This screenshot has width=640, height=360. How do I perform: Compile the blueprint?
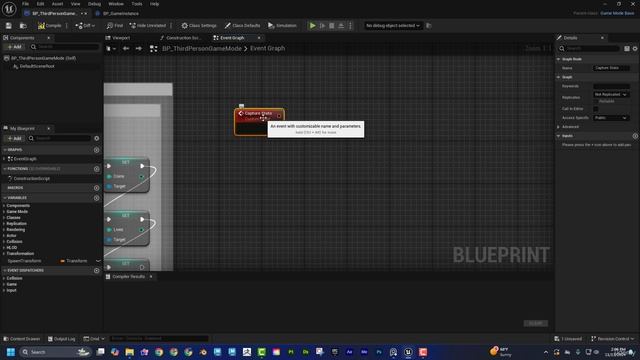50,26
